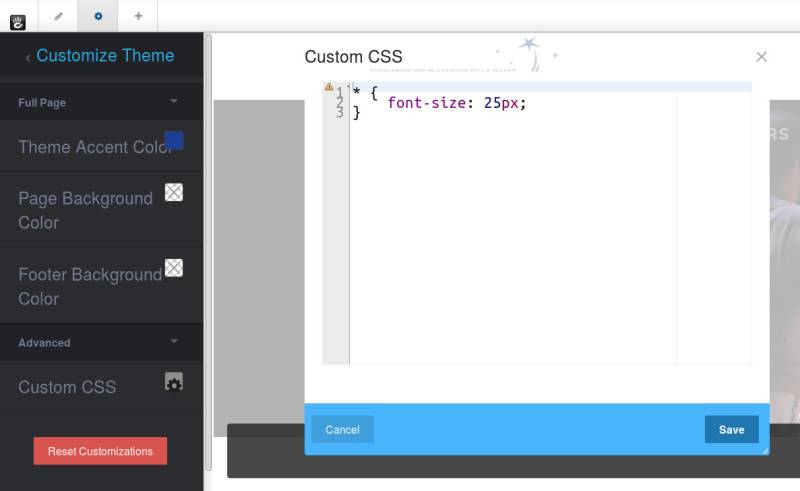Open Custom CSS gear icon in sidebar

[x=174, y=382]
